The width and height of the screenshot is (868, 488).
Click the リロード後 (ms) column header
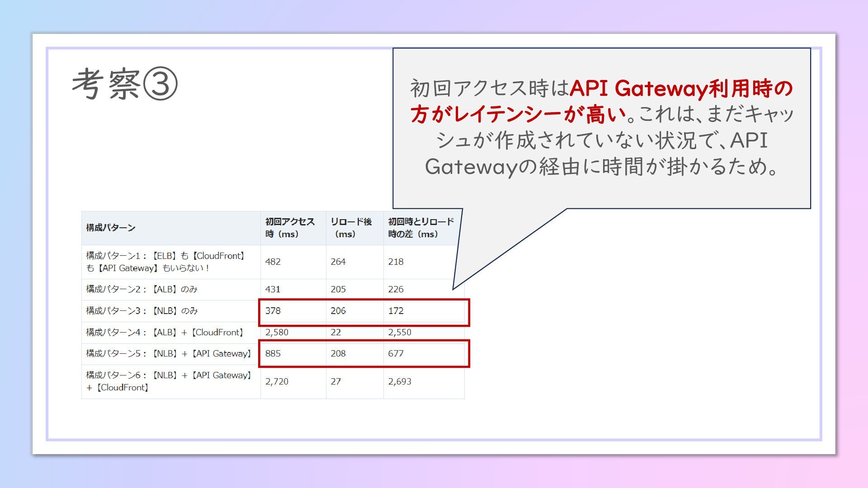coord(351,228)
